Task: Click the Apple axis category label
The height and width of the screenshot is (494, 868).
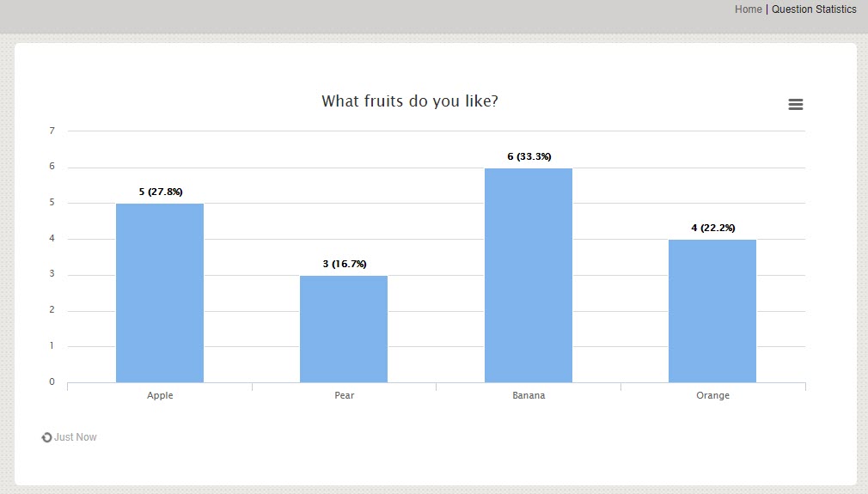Action: (160, 395)
